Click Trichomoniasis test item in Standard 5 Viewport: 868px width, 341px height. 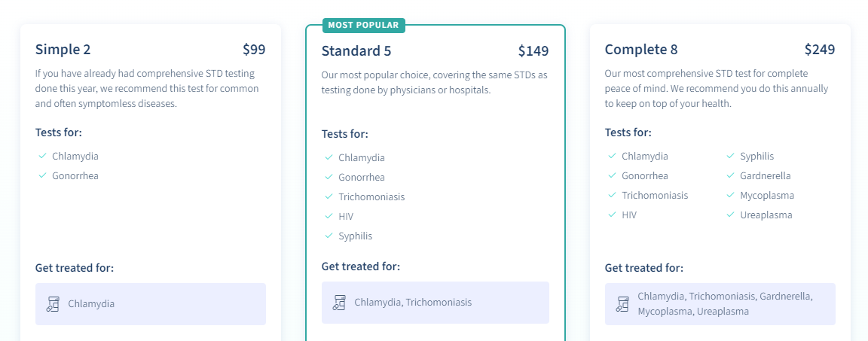(371, 196)
